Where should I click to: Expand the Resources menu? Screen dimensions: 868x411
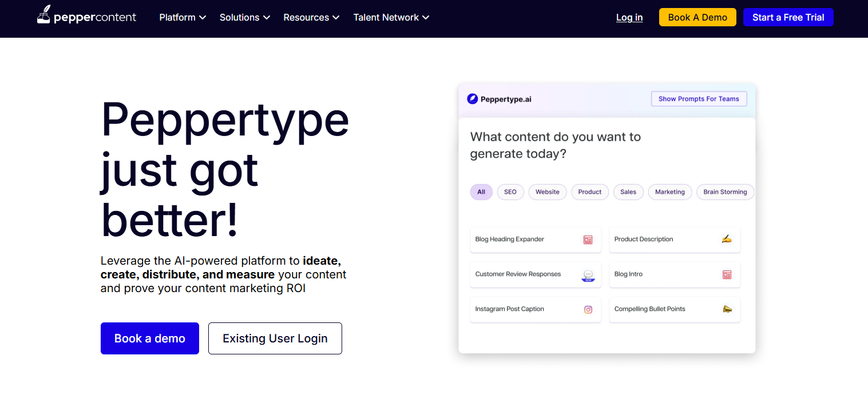(311, 17)
